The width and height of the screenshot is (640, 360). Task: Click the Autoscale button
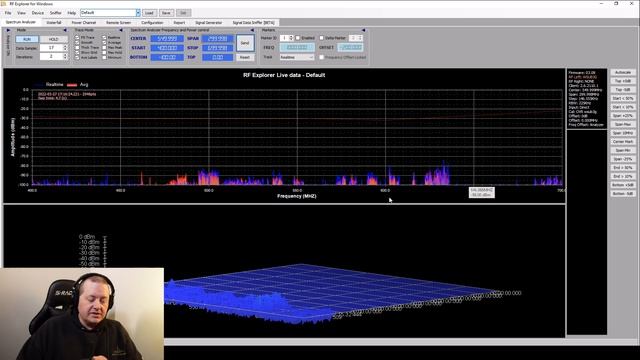pyautogui.click(x=623, y=72)
